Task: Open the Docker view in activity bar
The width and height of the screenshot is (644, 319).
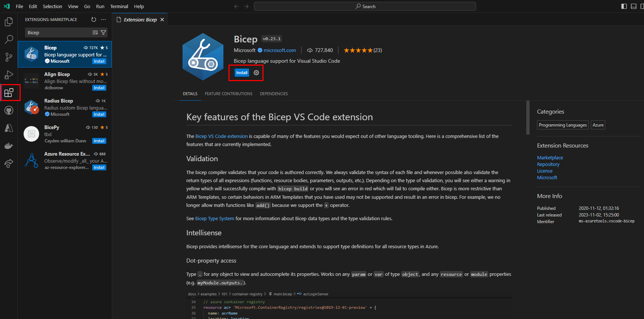Action: pos(9,146)
